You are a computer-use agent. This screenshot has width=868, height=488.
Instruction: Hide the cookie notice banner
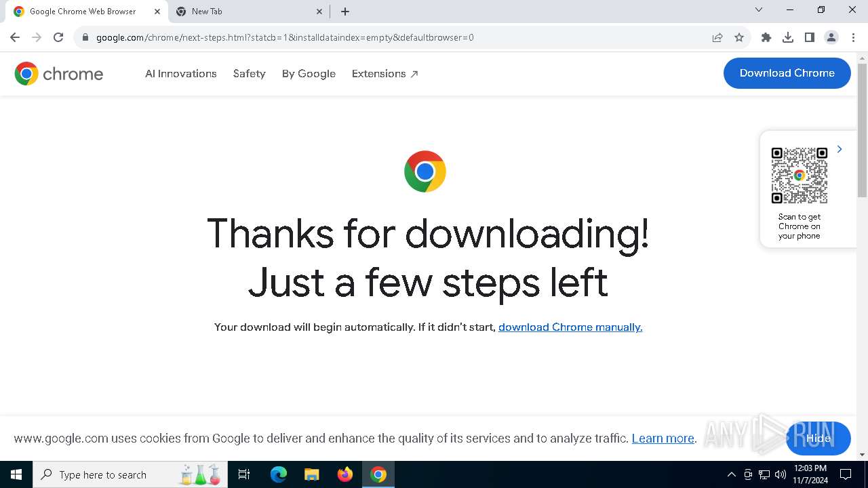(x=818, y=438)
